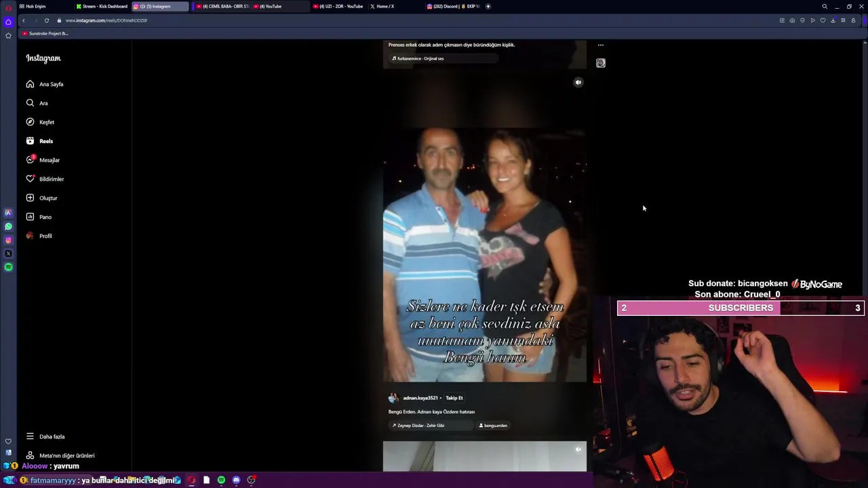Viewport: 868px width, 488px height.
Task: Open the address bar send arrow icon
Action: click(812, 20)
